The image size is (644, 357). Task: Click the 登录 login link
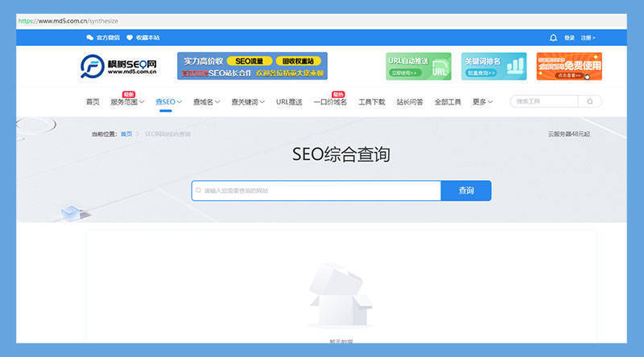coord(569,38)
